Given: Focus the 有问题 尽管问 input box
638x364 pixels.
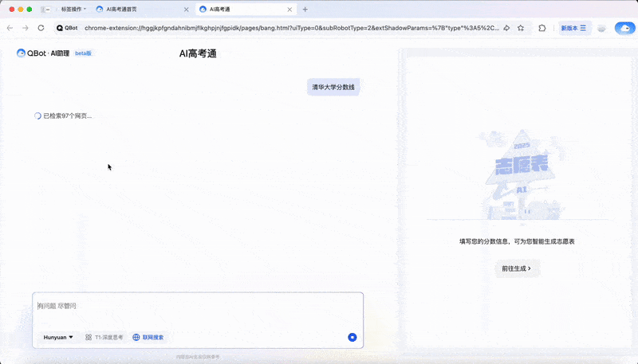Looking at the screenshot, I should pyautogui.click(x=198, y=306).
